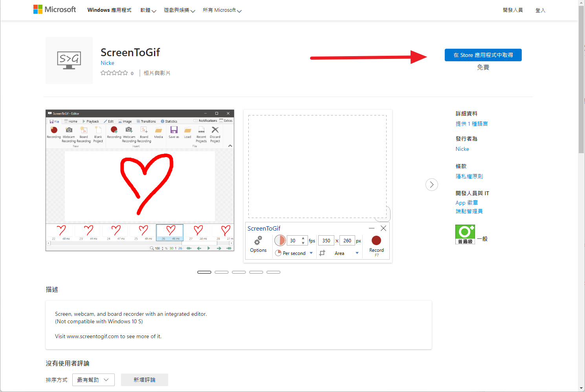Click the five-star rating row
The height and width of the screenshot is (392, 585).
[114, 73]
